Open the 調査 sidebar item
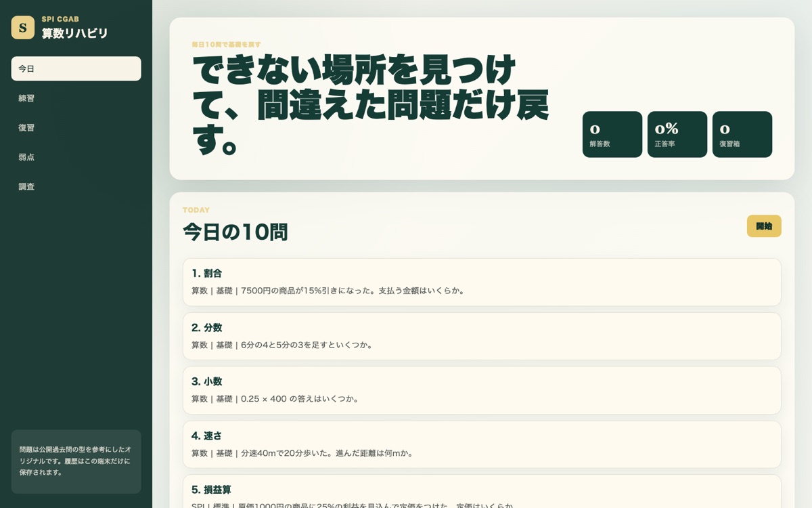812x508 pixels. click(x=76, y=186)
